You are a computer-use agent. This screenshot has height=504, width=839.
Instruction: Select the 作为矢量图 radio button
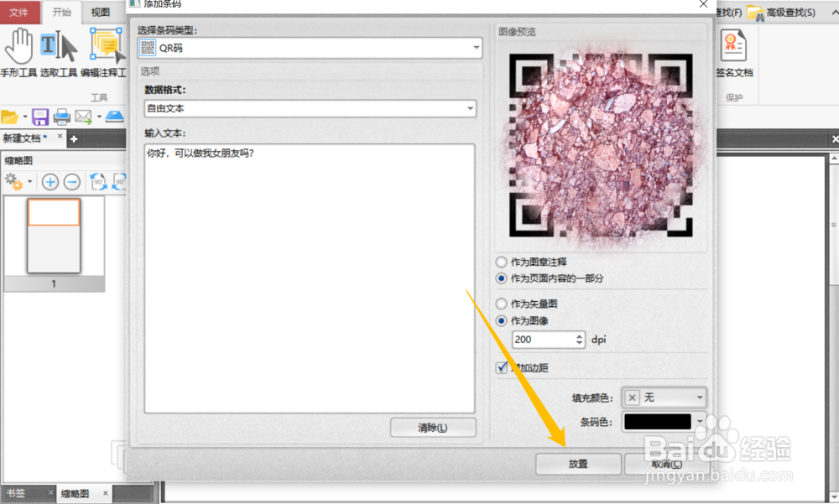[x=502, y=304]
